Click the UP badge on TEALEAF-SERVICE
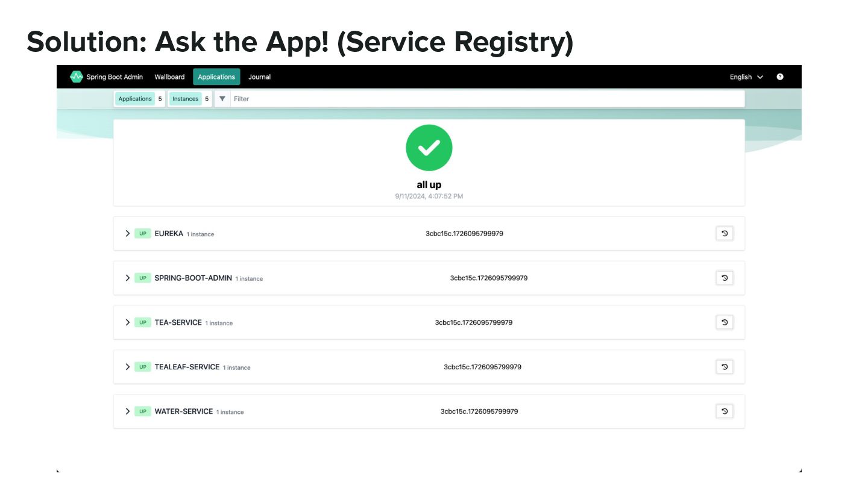Viewport: 868px width, 488px height. click(143, 368)
